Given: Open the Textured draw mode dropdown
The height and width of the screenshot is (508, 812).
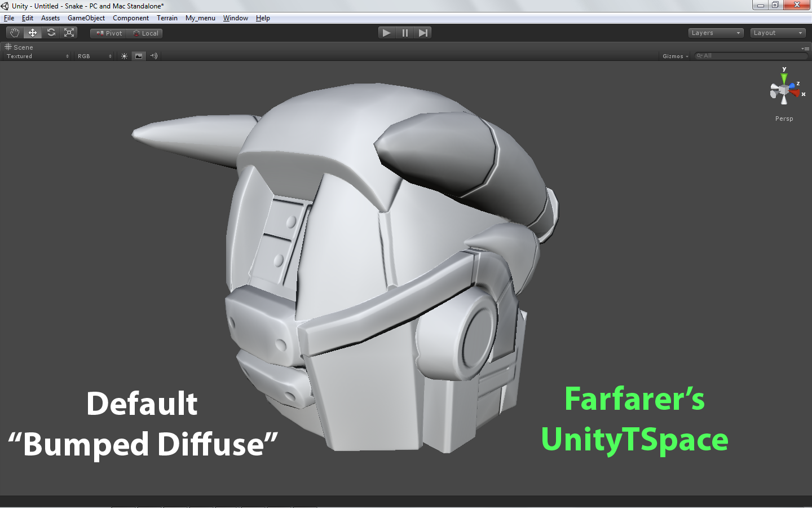Looking at the screenshot, I should point(38,56).
